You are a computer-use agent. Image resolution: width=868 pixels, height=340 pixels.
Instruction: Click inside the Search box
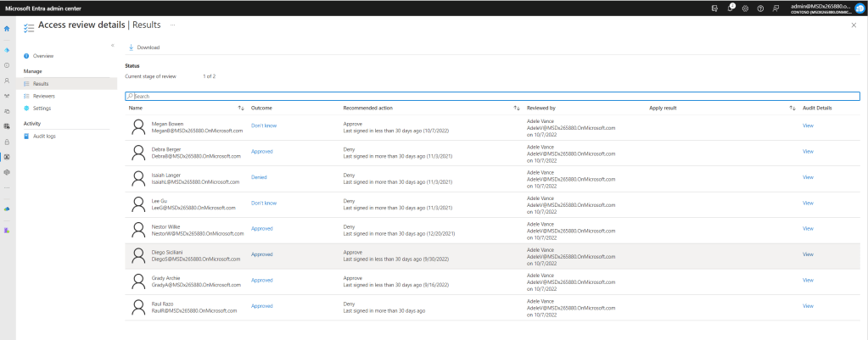pos(492,97)
